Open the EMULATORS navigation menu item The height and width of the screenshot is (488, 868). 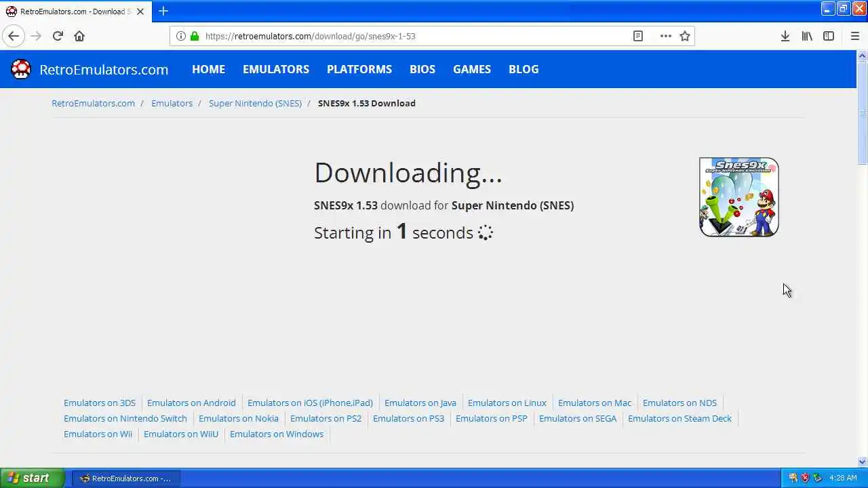[276, 69]
